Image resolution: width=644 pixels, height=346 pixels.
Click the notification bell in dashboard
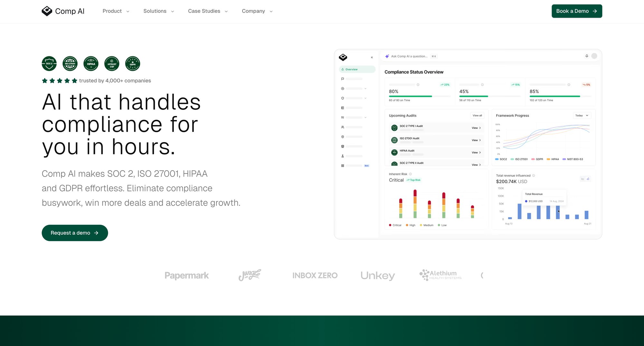click(x=587, y=56)
